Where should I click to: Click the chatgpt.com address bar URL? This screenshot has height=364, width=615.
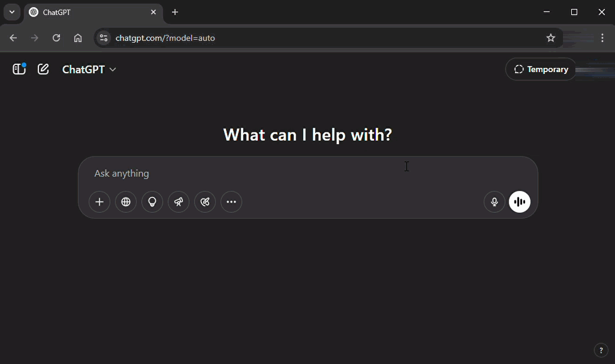pos(165,38)
